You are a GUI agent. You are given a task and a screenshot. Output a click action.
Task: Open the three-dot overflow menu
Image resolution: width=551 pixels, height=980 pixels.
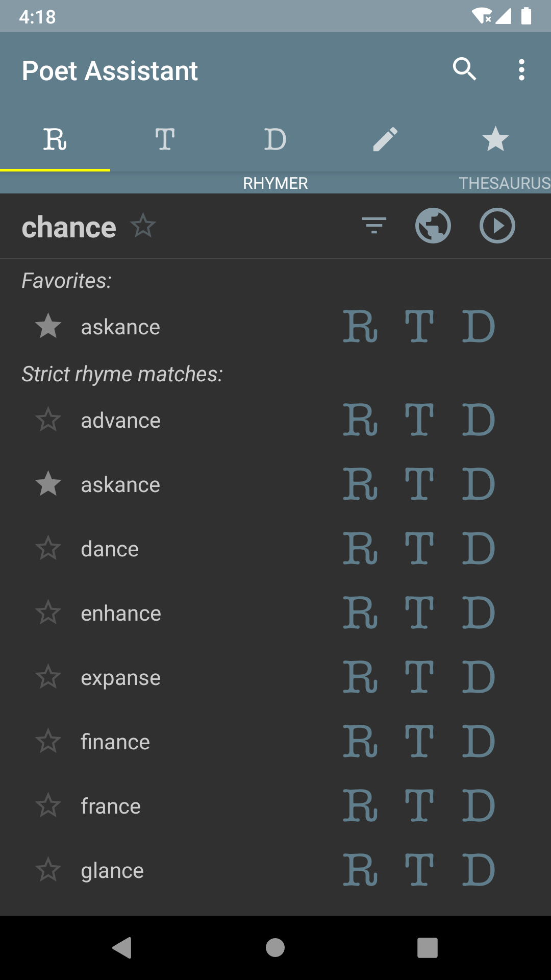click(521, 69)
